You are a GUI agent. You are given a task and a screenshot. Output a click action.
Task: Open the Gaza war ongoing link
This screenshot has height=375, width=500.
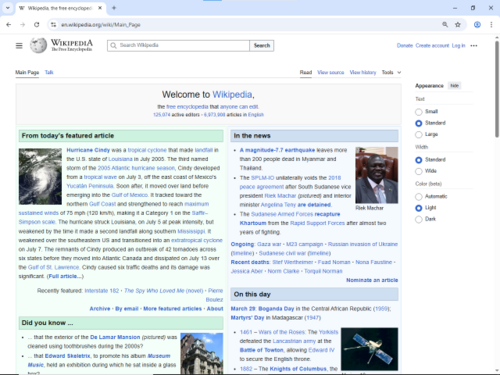(x=269, y=244)
